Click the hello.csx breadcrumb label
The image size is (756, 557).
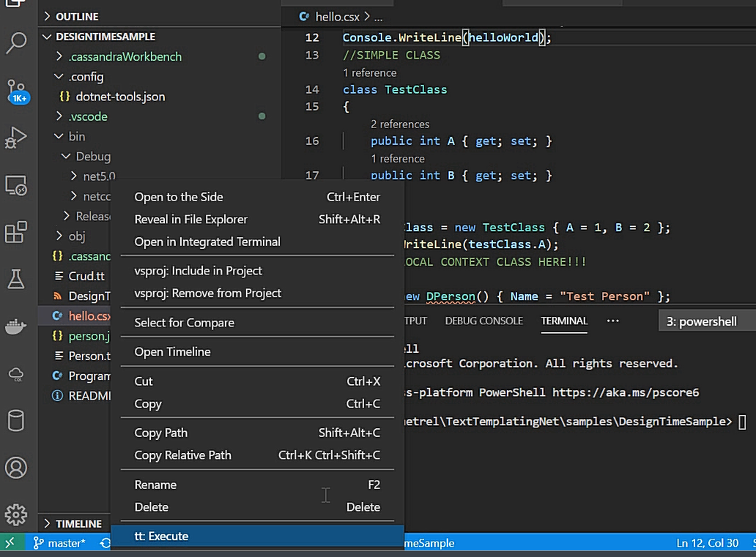pos(338,17)
